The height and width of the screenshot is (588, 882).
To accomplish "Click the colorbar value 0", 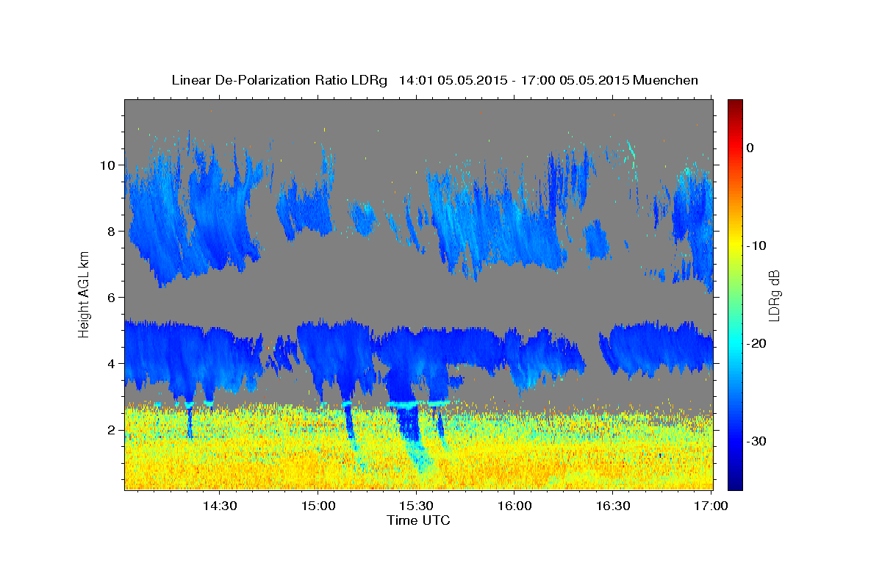I will [x=750, y=148].
